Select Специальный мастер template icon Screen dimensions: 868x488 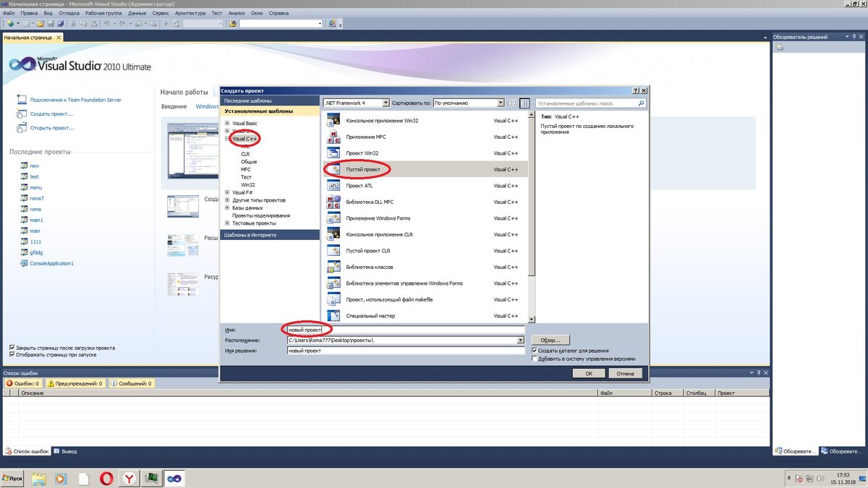[x=333, y=316]
